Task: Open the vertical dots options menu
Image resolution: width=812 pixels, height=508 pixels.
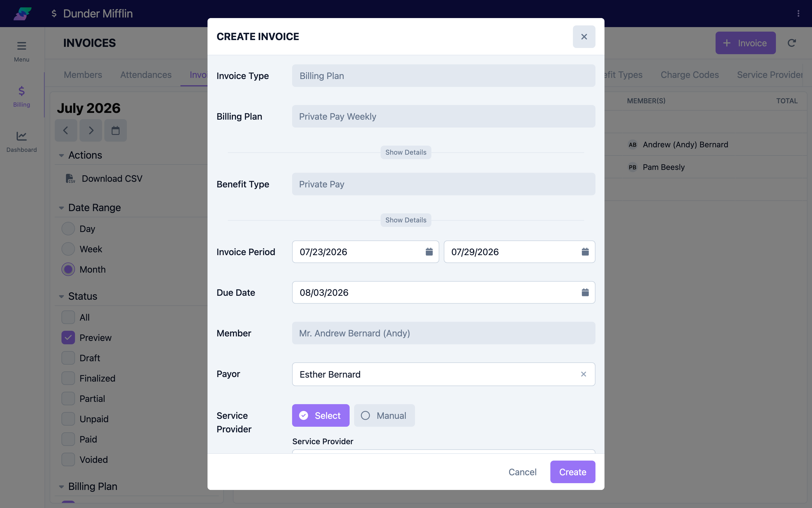Action: [798, 14]
